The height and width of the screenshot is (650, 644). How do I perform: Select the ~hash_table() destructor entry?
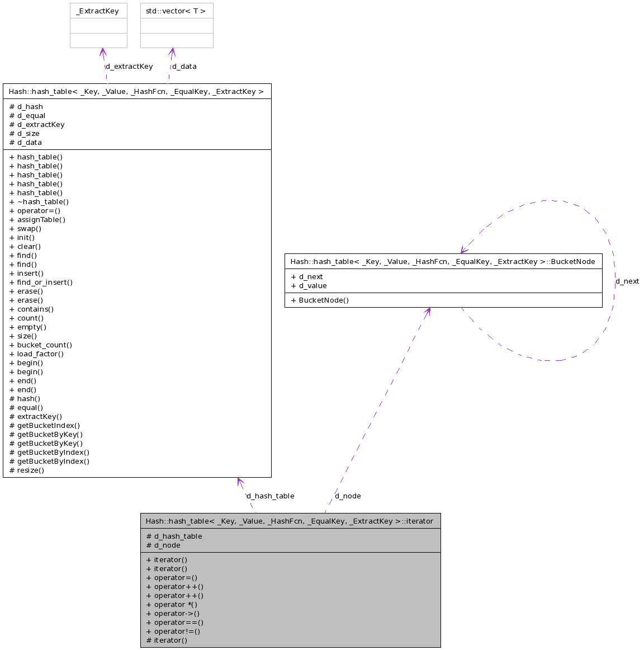click(39, 202)
